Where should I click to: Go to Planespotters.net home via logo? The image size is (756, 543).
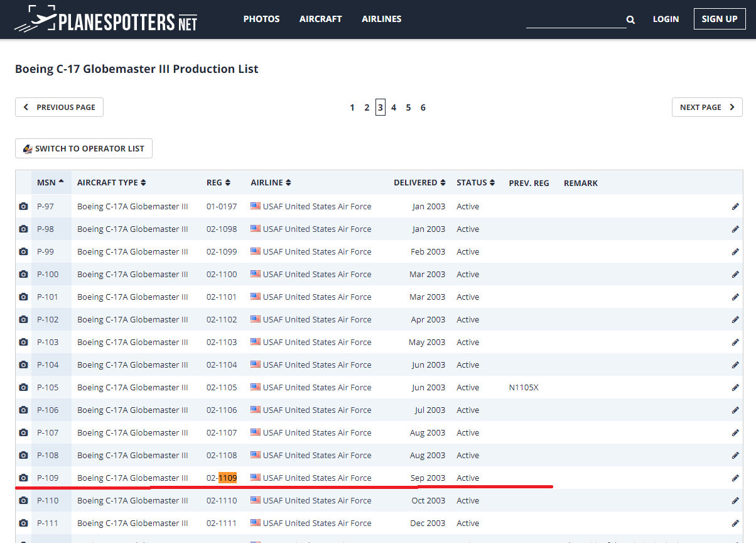105,20
